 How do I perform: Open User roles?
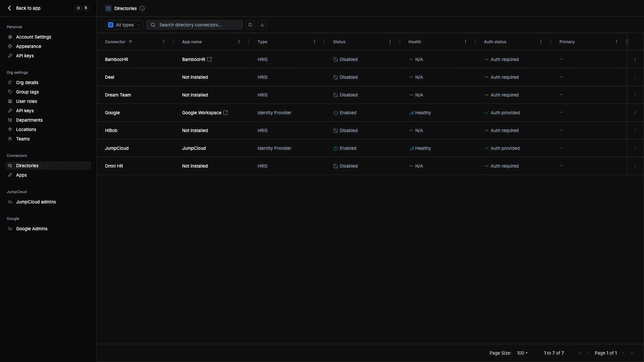click(x=48, y=101)
